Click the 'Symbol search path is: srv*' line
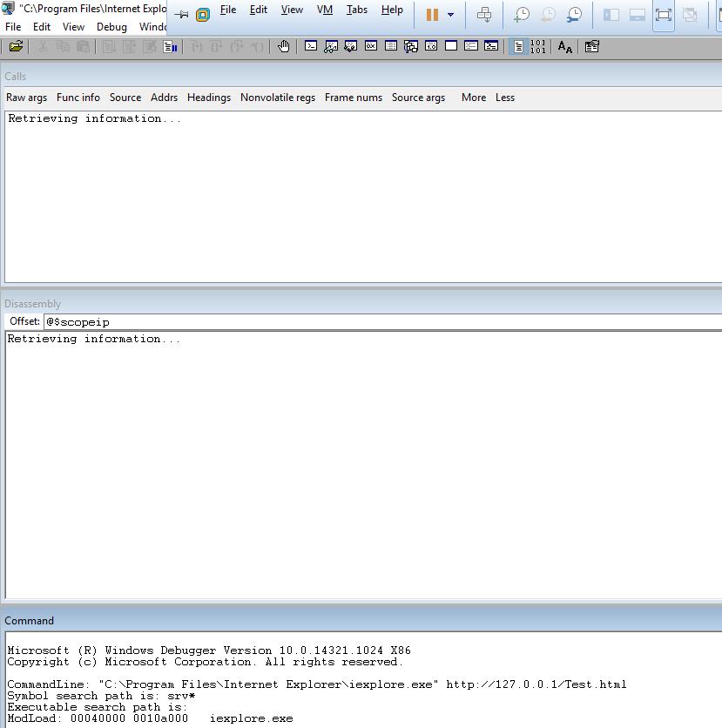 point(101,696)
